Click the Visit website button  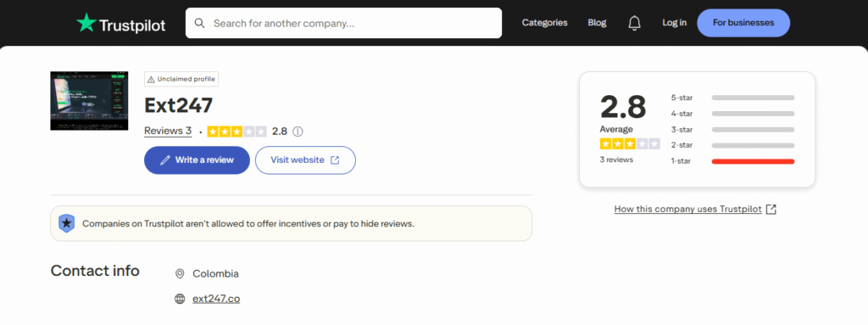click(305, 160)
